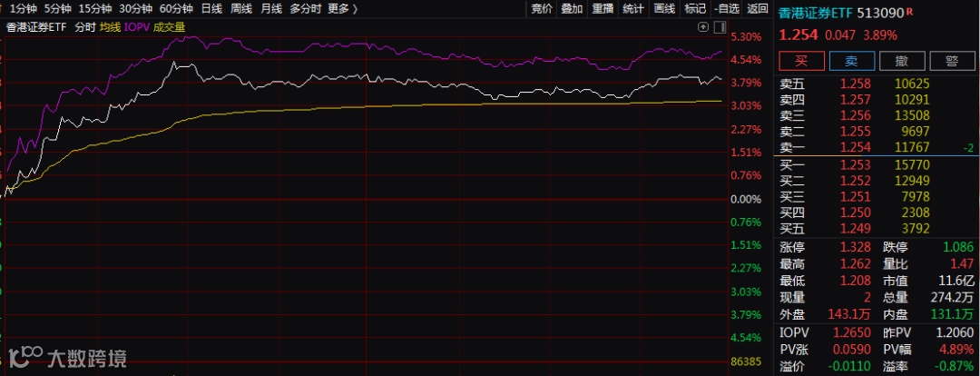Expand the 更多 periods menu
The image size is (980, 376).
click(342, 9)
